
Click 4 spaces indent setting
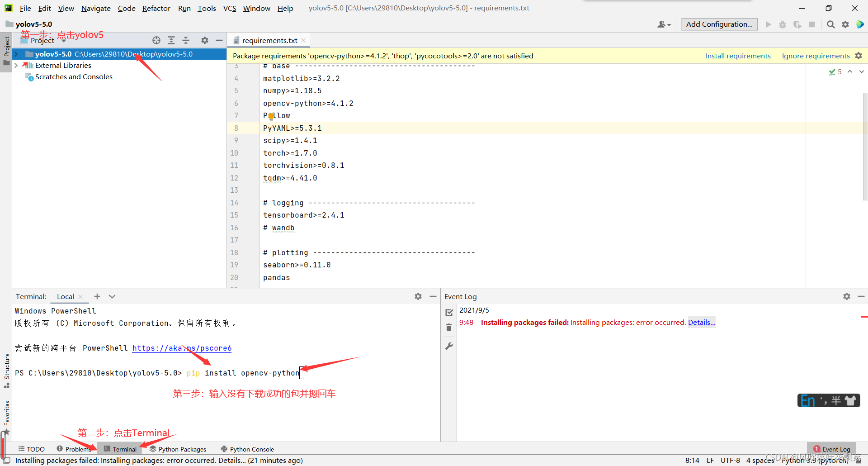click(x=760, y=460)
